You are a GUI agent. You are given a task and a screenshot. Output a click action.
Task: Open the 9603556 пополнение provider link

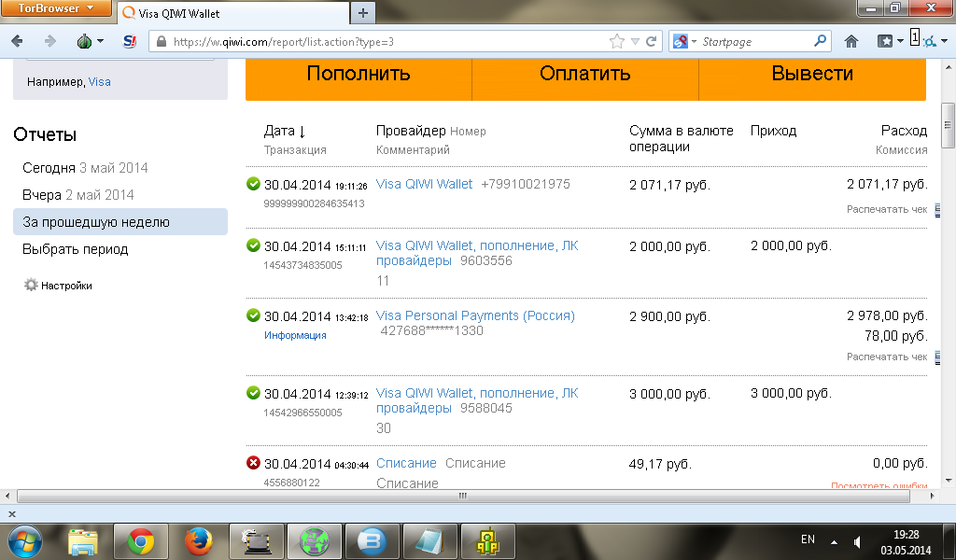click(x=477, y=253)
